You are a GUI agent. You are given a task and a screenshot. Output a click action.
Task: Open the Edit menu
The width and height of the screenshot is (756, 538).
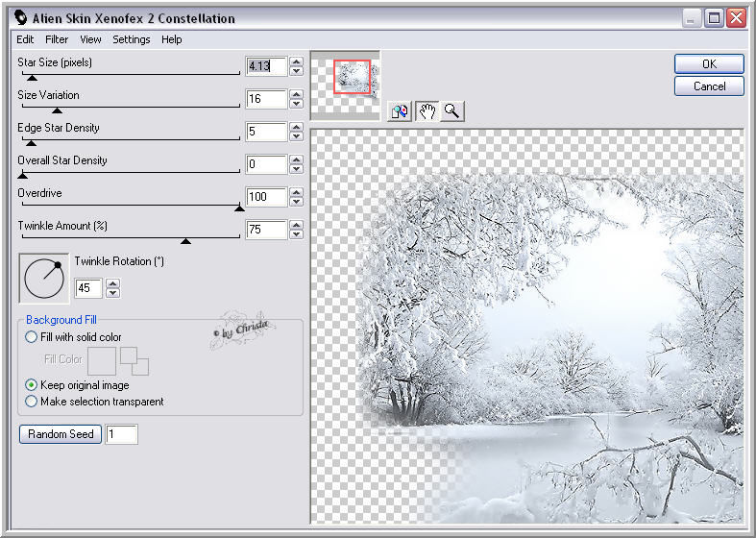(25, 39)
